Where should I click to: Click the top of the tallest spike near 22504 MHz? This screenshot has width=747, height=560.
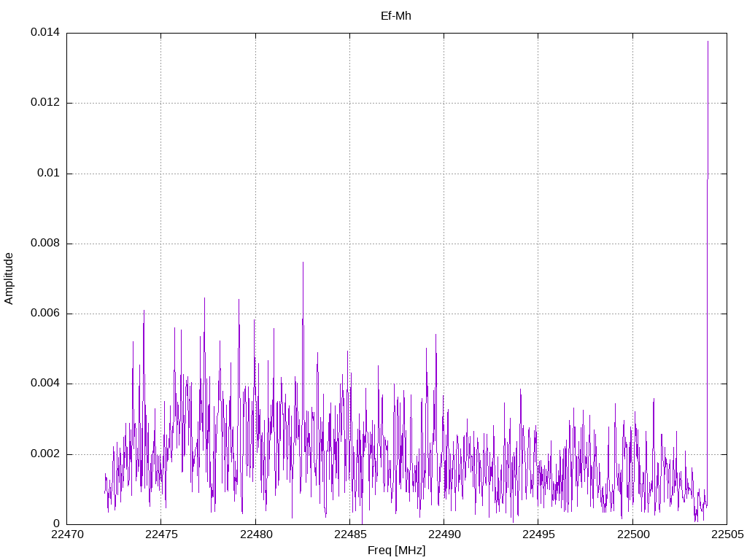point(708,42)
